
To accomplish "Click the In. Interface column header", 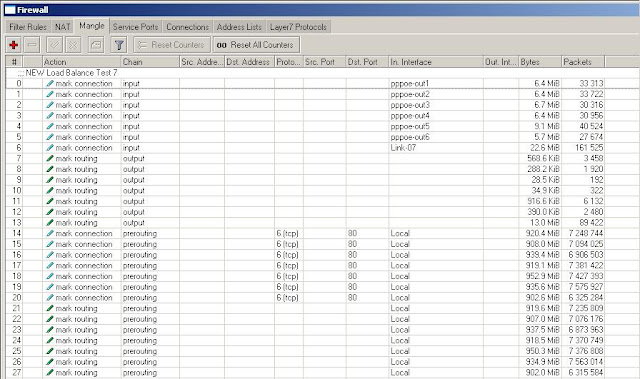I will coord(436,62).
